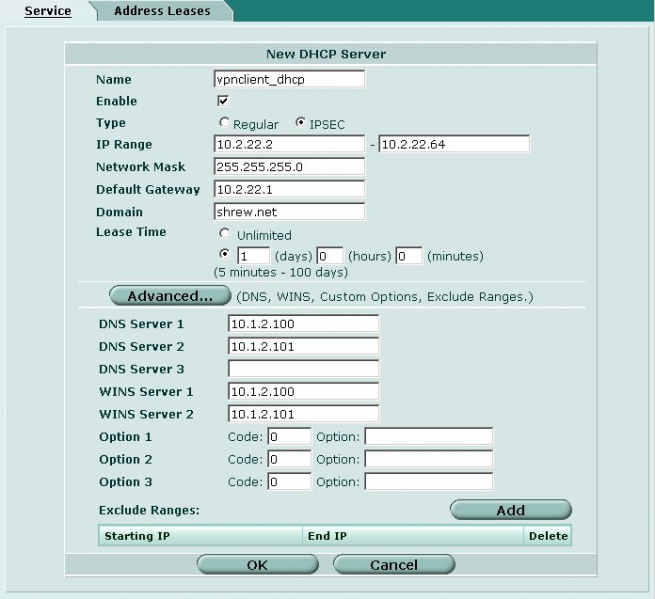Add a new exclude range

click(511, 510)
